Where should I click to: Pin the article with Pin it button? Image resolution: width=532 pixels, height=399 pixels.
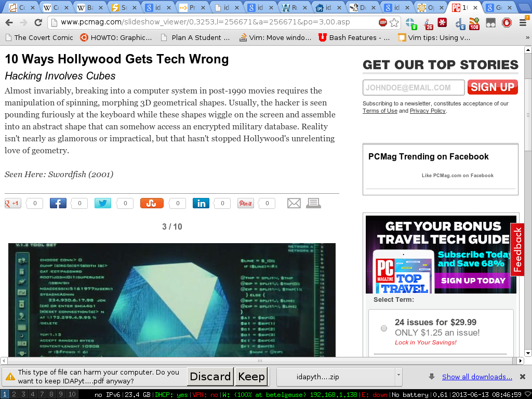coord(246,203)
